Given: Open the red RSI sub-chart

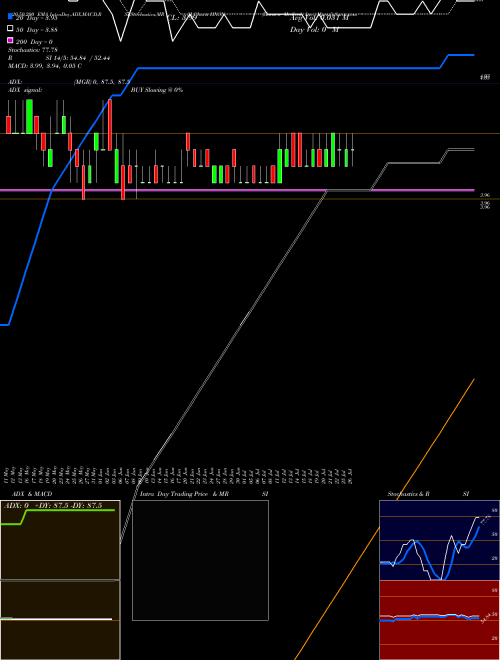Looking at the screenshot, I should coord(439,620).
